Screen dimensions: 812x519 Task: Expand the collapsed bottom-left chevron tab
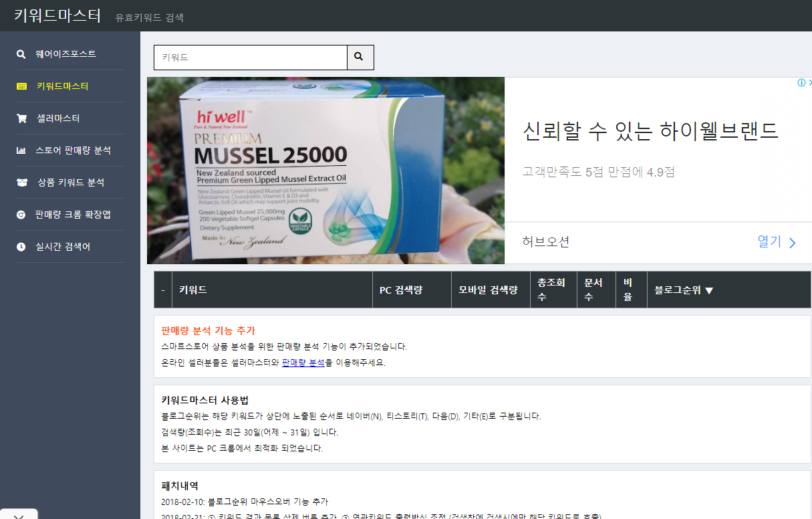click(19, 515)
